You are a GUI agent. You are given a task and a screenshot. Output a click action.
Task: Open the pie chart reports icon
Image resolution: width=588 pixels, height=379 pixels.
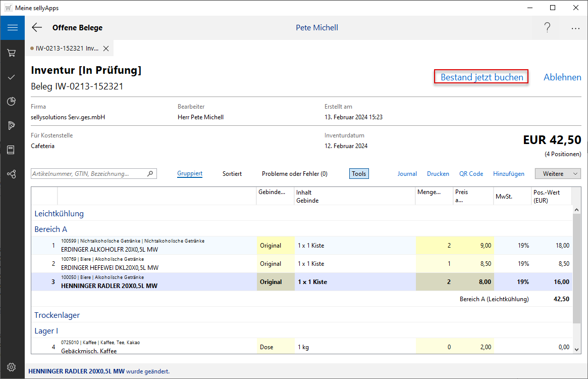coord(12,102)
